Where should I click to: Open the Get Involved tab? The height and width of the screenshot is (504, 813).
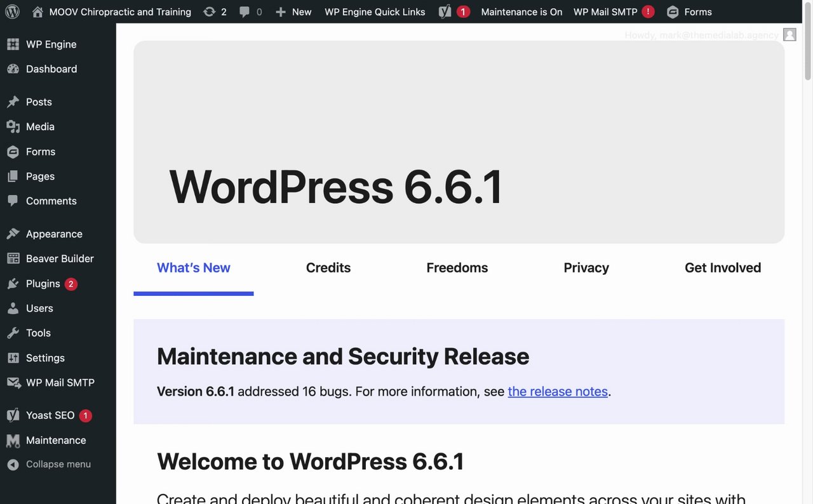coord(723,268)
